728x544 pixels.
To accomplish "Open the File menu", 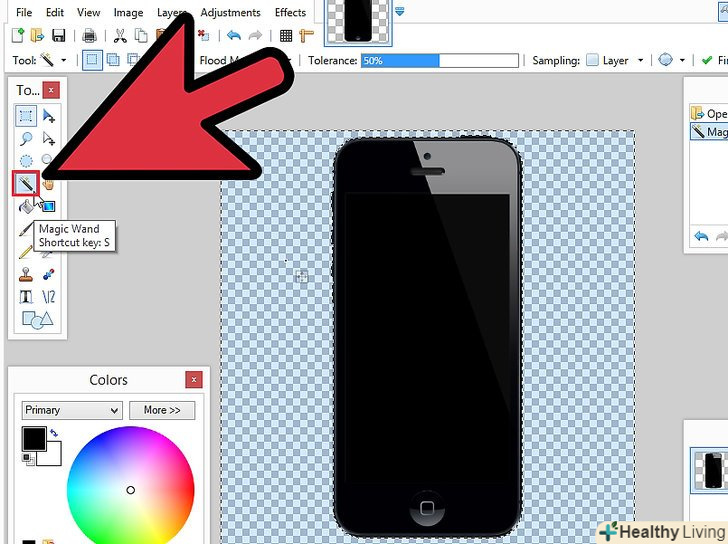I will (24, 13).
